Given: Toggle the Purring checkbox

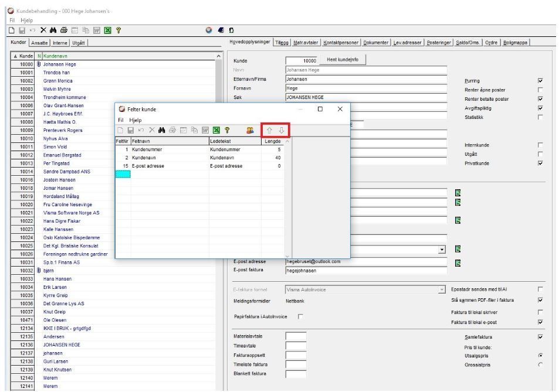Looking at the screenshot, I should tap(540, 81).
